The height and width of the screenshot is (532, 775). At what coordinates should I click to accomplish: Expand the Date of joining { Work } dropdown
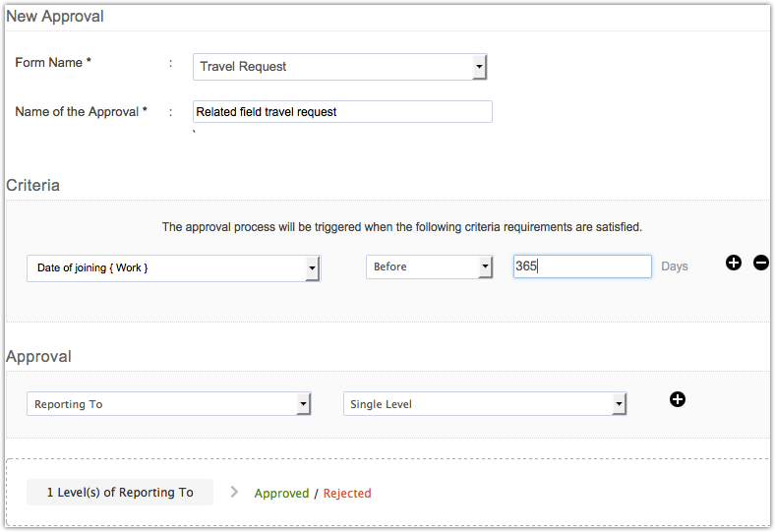173,267
